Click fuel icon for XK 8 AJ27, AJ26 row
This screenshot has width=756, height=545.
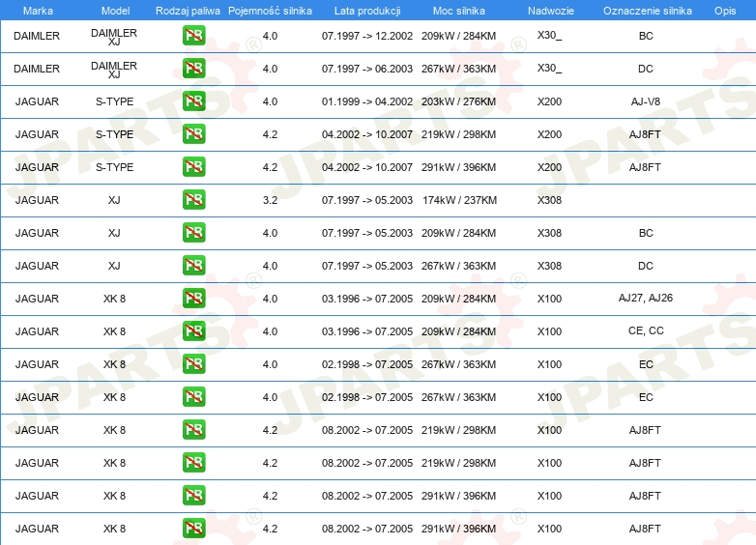(193, 299)
